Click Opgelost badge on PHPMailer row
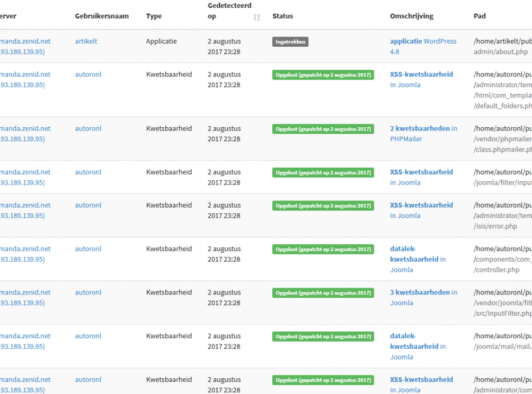Viewport: 532px width, 394px height. [x=323, y=129]
